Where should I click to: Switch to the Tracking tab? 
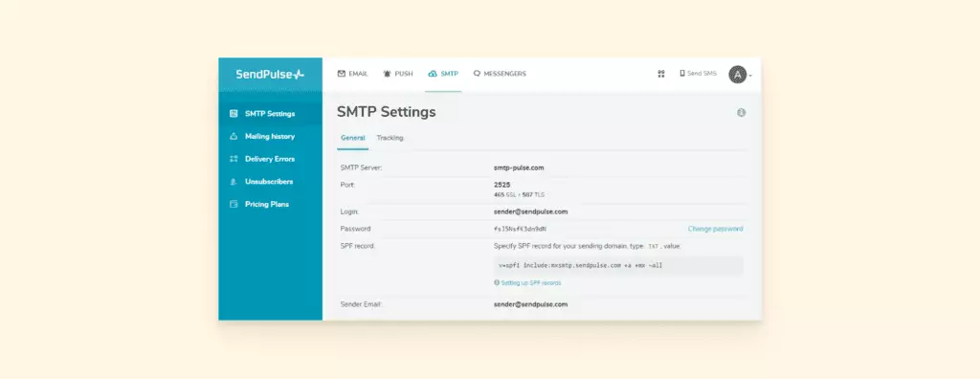click(x=390, y=138)
